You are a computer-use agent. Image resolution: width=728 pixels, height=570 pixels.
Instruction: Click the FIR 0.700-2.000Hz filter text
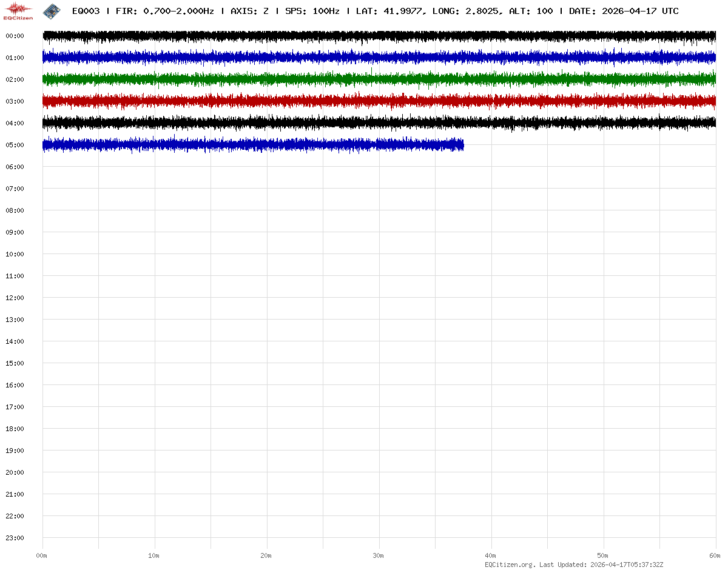click(x=164, y=11)
